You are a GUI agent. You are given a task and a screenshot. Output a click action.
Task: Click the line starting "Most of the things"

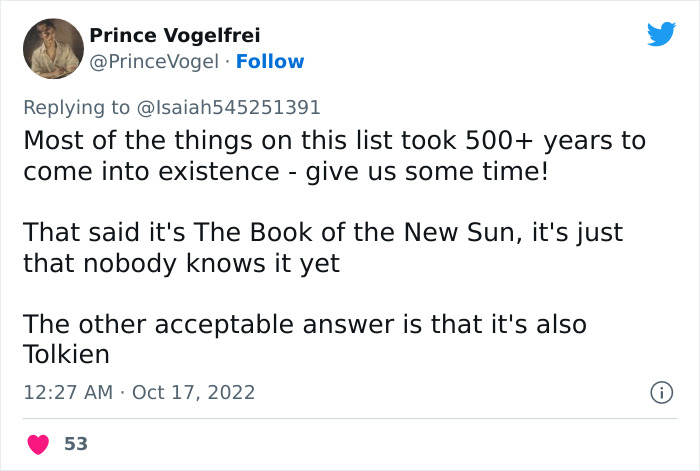[334, 140]
